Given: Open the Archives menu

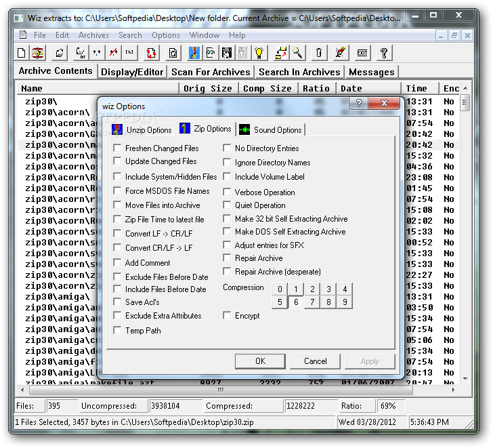Looking at the screenshot, I should [x=93, y=35].
